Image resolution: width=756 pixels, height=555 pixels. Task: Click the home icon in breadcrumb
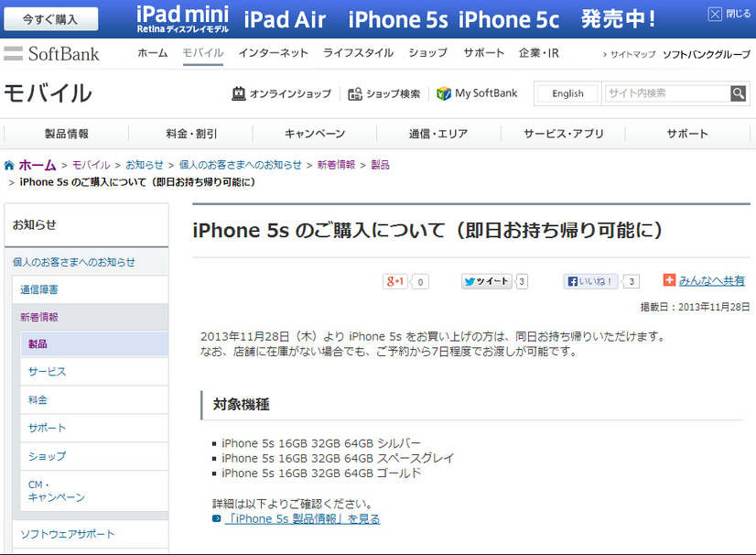[9, 166]
